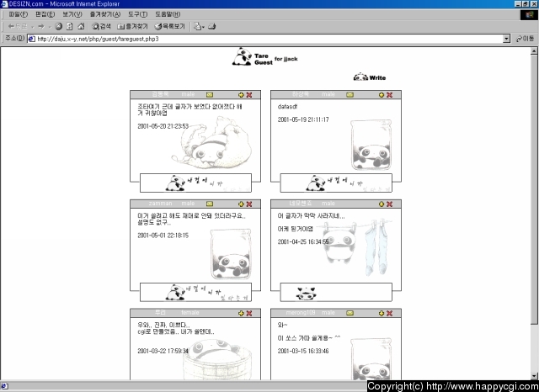Click the cow reply box under the 2001-04-25 entry
Screen dimensions: 539x392
(x=336, y=292)
